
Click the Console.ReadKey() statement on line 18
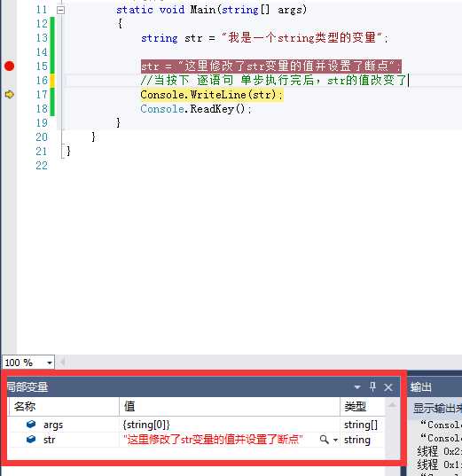click(x=196, y=109)
